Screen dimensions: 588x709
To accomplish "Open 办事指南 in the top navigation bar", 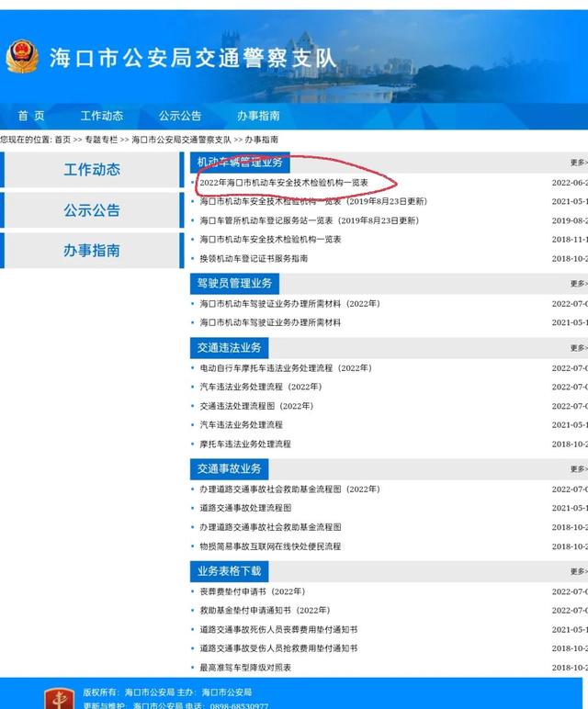I will tap(258, 117).
